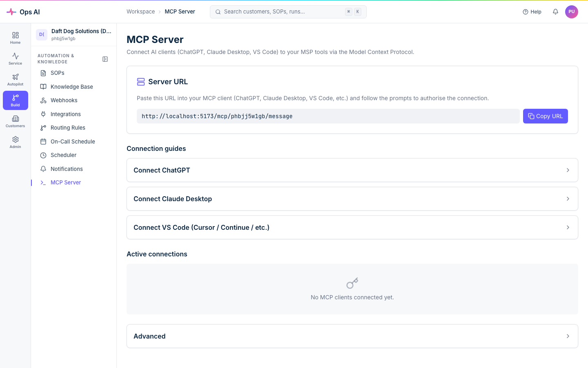Click the Integrations plug icon
Image resolution: width=588 pixels, height=368 pixels.
tap(43, 114)
